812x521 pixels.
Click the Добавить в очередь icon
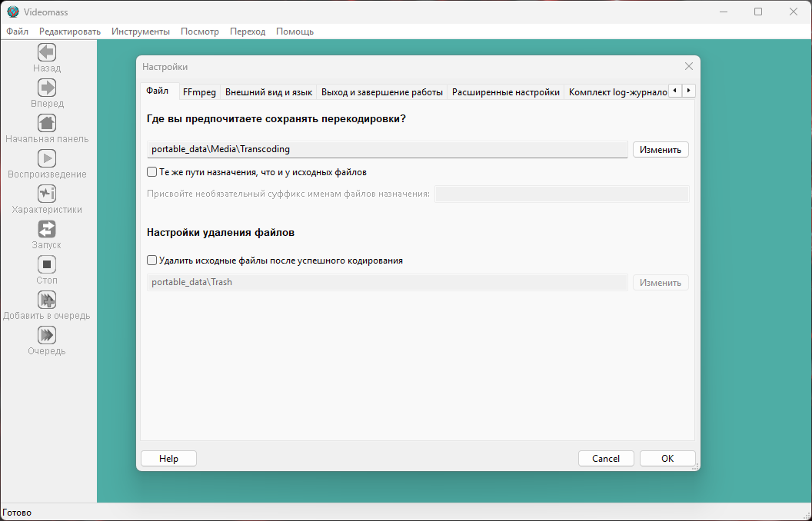click(47, 300)
